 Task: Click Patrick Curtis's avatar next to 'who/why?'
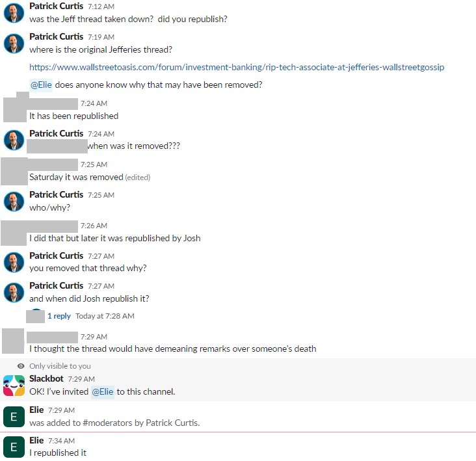pyautogui.click(x=14, y=201)
